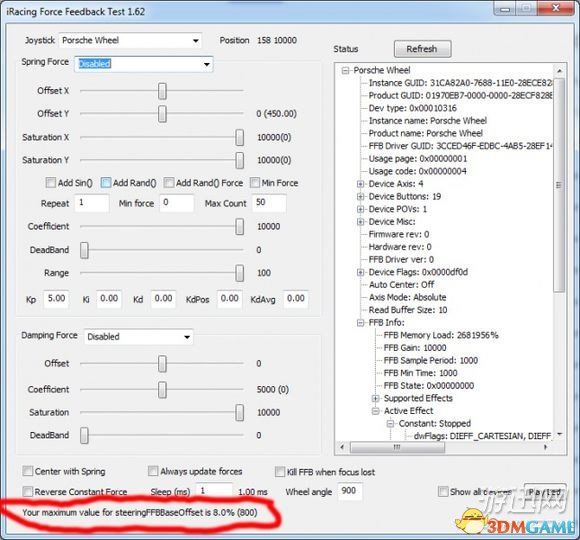Click the steeringFFBBaseOffset maximum value message
The image size is (580, 540).
click(139, 513)
